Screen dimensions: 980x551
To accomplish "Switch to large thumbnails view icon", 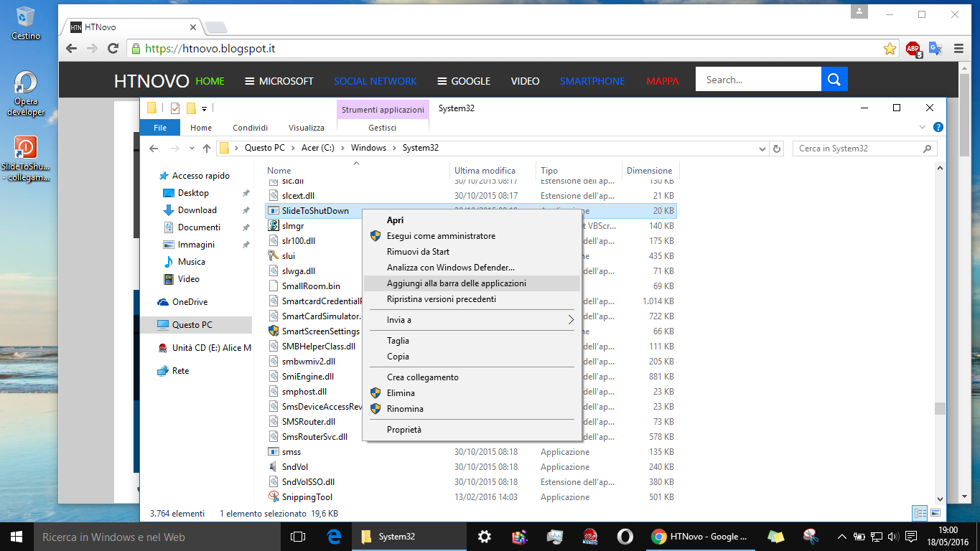I will click(935, 513).
